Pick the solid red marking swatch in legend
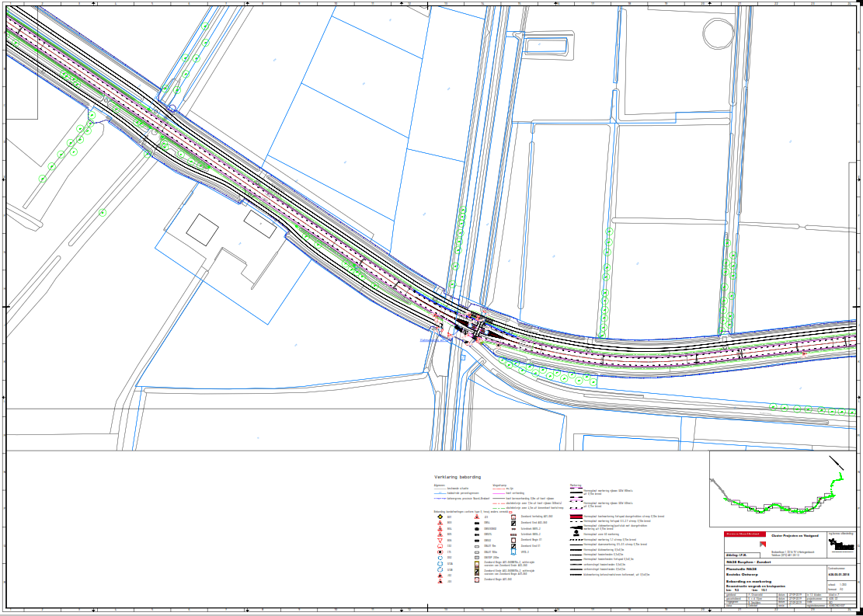Viewport: 863px width, 616px height. [x=576, y=517]
